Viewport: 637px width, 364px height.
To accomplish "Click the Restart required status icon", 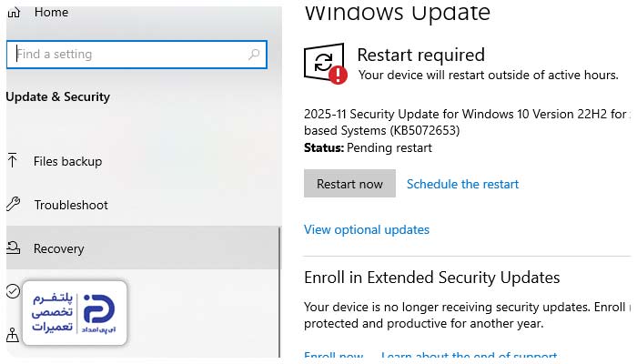I will [325, 64].
